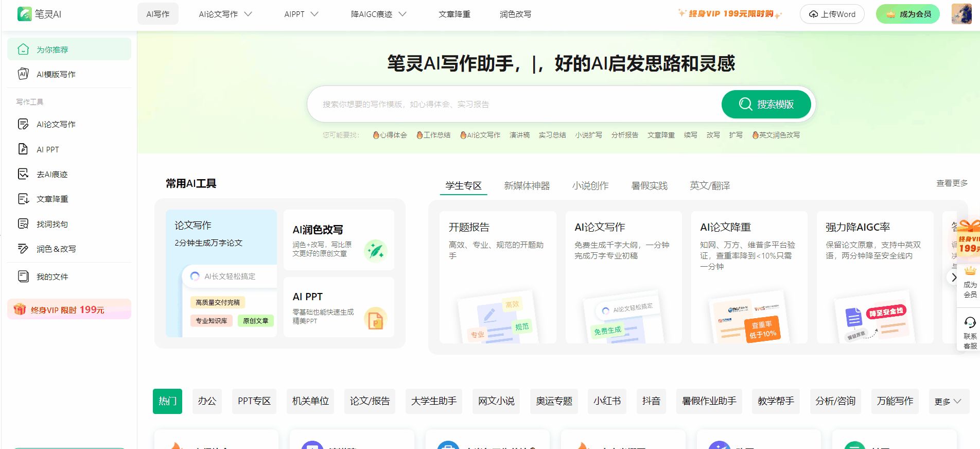Open the AI写作 top menu
Screen dimensions: 980x449
pyautogui.click(x=158, y=14)
